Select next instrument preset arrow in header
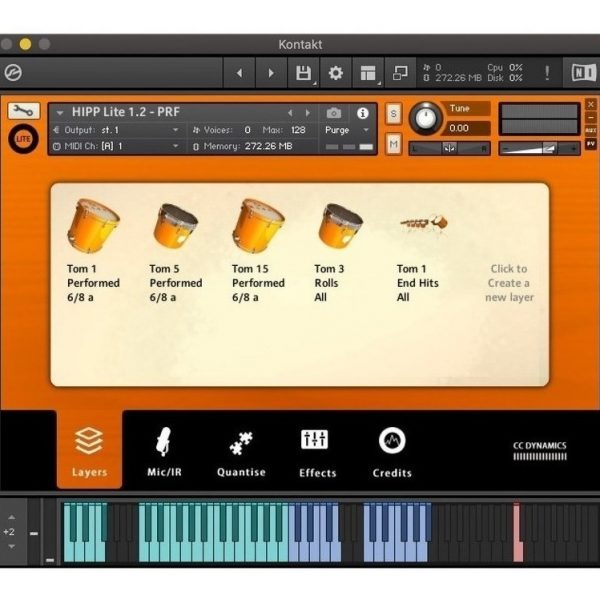600x600 pixels. coord(308,113)
